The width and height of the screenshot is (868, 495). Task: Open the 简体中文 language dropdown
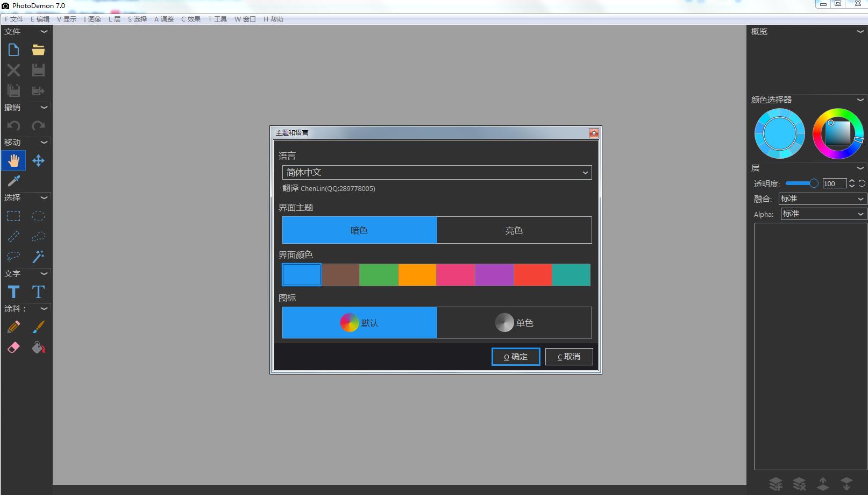(585, 172)
